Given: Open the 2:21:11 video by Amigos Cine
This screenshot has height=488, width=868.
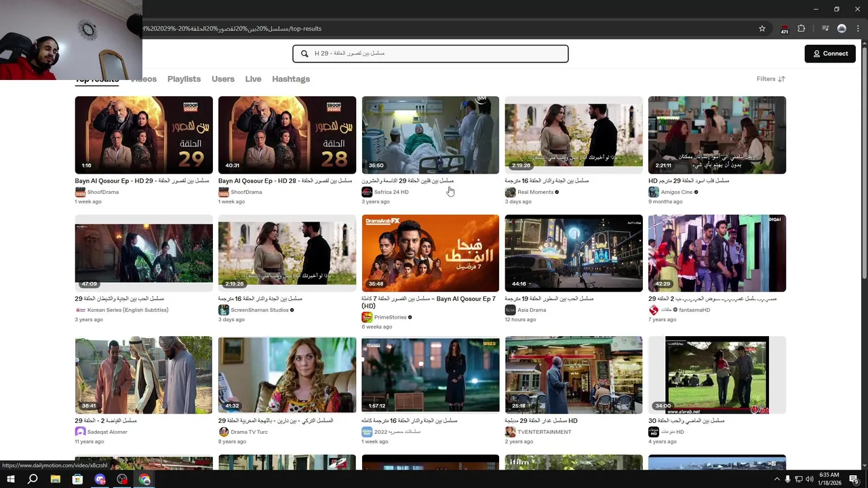Looking at the screenshot, I should pyautogui.click(x=717, y=135).
